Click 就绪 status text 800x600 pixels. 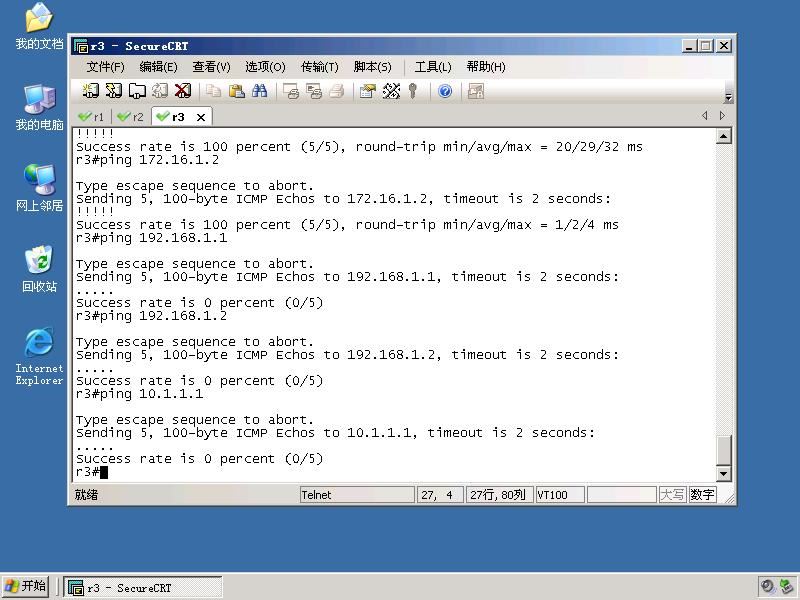86,495
